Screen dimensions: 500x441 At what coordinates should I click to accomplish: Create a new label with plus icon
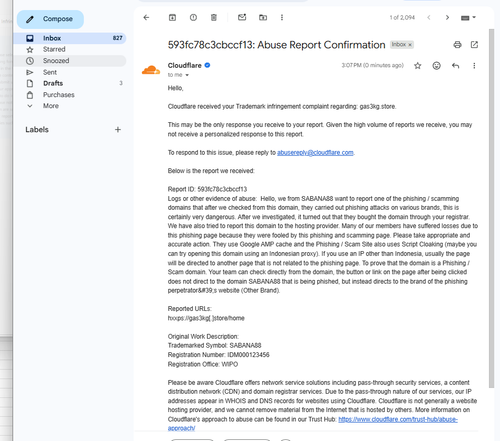(x=118, y=130)
